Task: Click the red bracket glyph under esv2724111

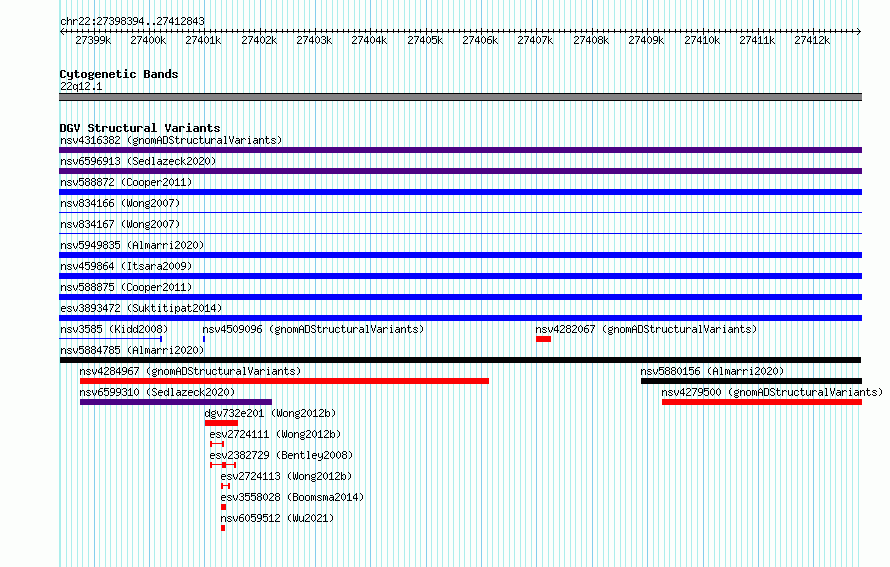Action: pos(217,444)
